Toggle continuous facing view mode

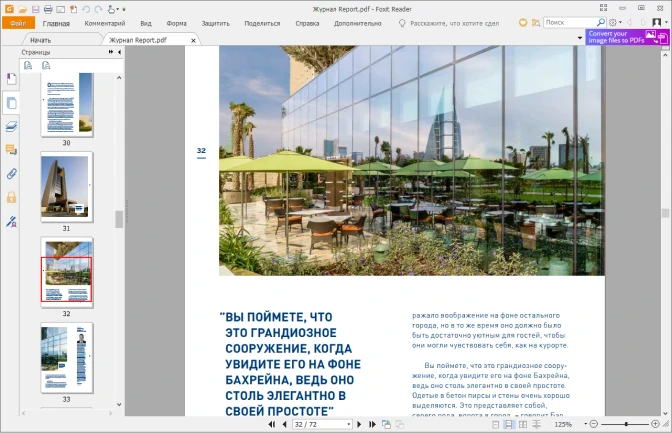tap(537, 424)
